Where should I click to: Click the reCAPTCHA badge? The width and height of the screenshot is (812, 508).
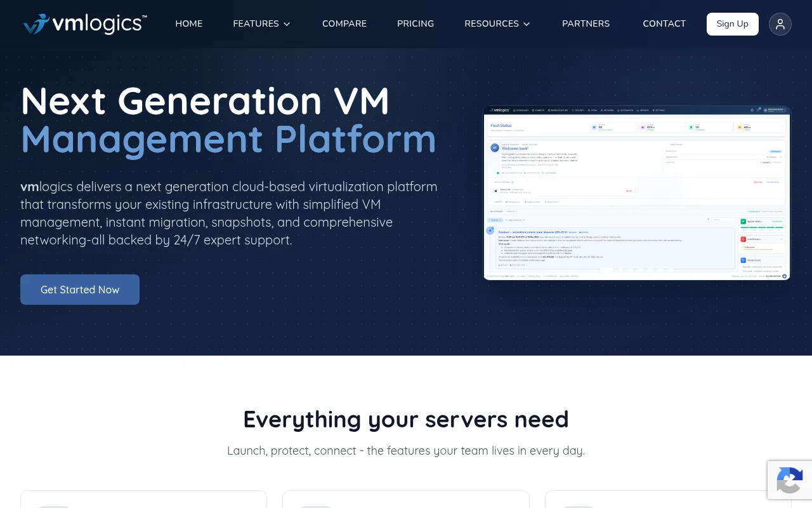[790, 479]
